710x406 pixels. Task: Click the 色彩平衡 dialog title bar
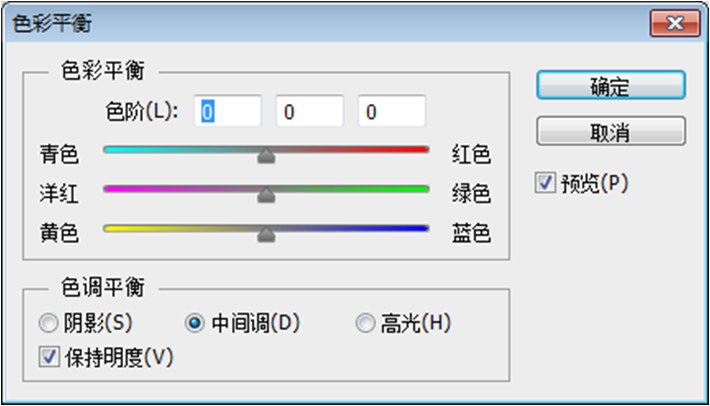300,20
